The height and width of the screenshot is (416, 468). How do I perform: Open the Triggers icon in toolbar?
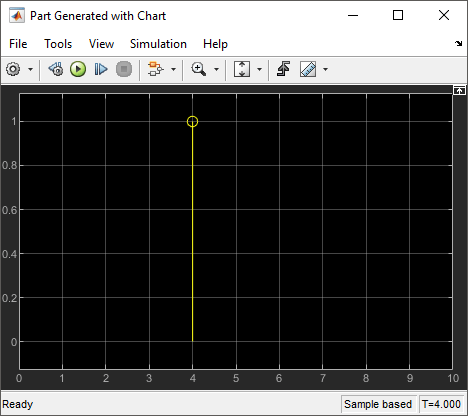pyautogui.click(x=283, y=69)
